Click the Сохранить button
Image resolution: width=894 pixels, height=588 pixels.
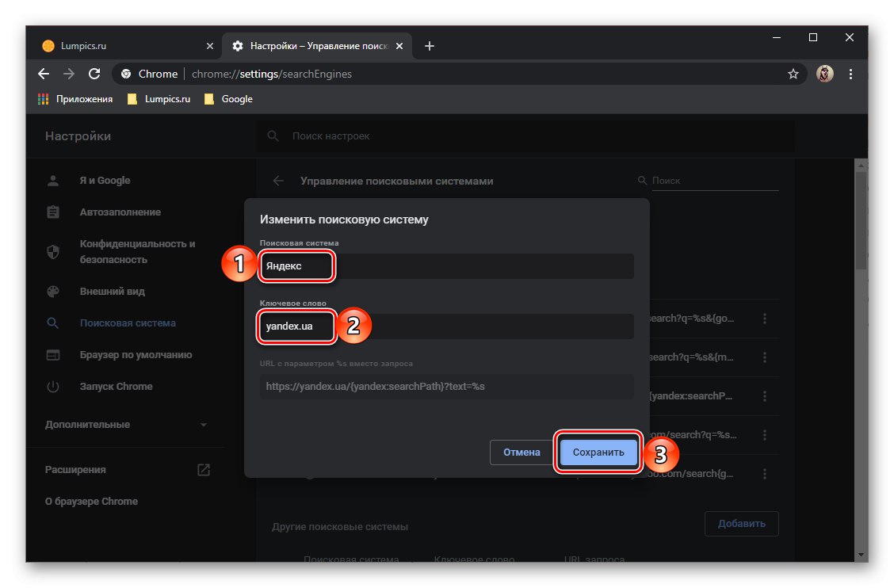click(x=598, y=452)
